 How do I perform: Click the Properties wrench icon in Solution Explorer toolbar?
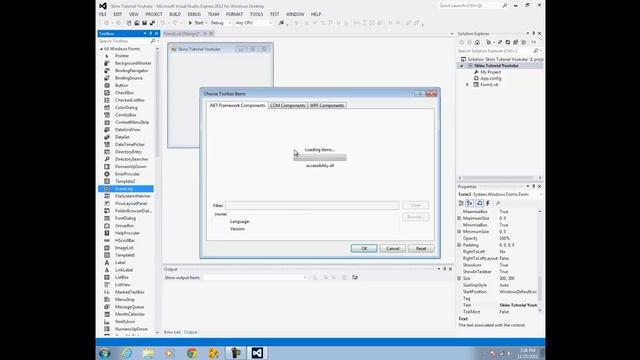point(500,42)
